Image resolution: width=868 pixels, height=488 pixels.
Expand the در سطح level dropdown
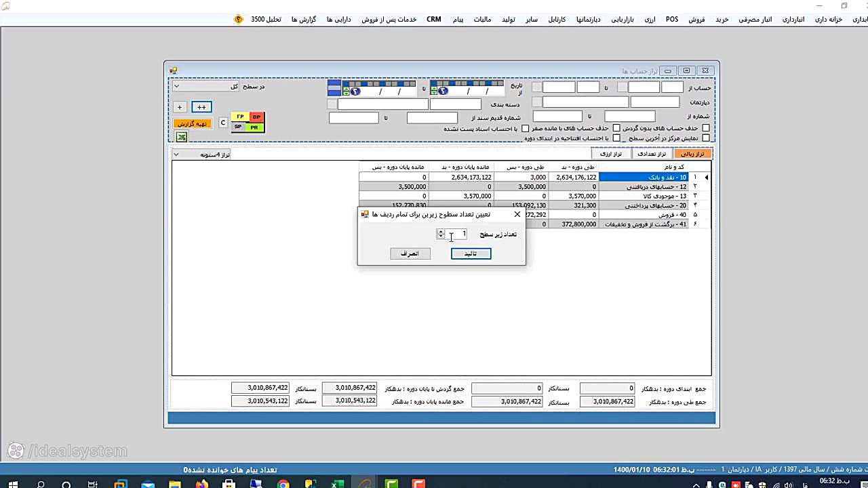(x=176, y=86)
